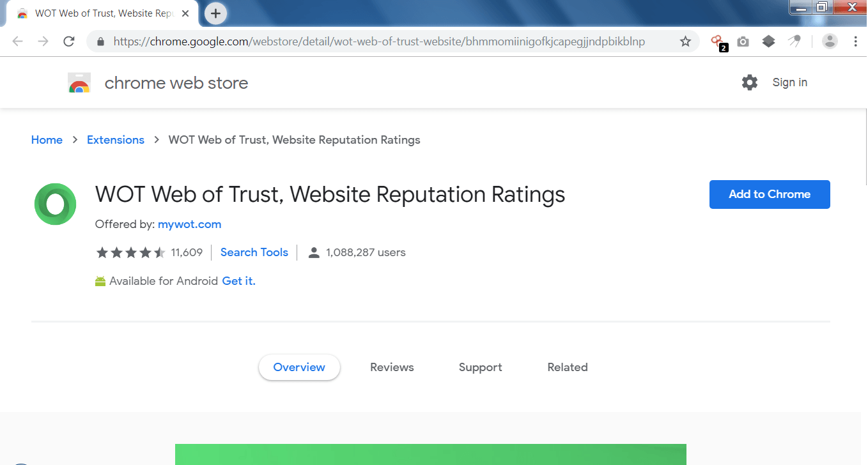Image resolution: width=868 pixels, height=465 pixels.
Task: Select the WOT Web of Trust browser tab
Action: tap(102, 13)
